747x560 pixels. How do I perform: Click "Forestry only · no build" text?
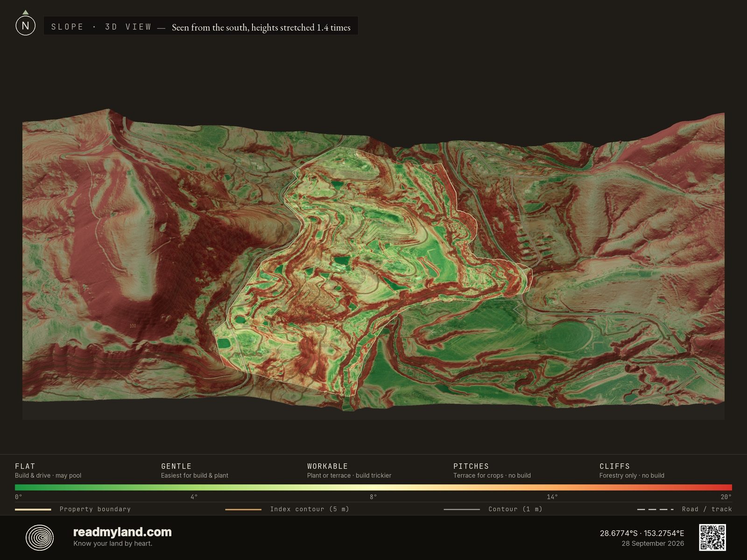pos(632,476)
